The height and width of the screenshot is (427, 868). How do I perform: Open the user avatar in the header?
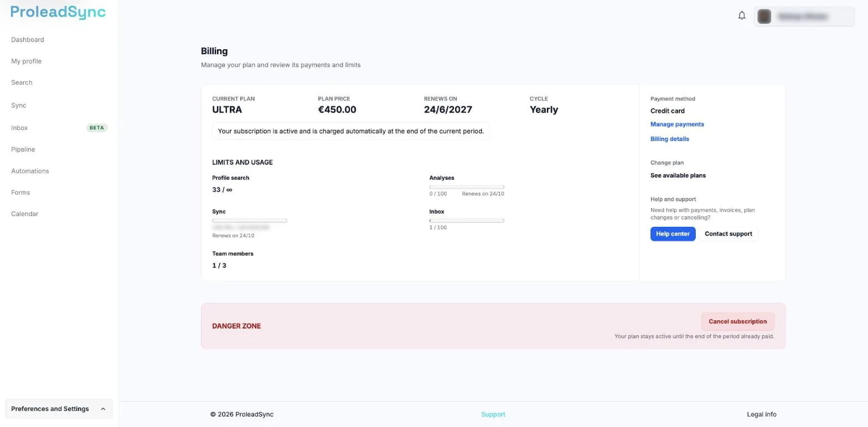(x=764, y=17)
